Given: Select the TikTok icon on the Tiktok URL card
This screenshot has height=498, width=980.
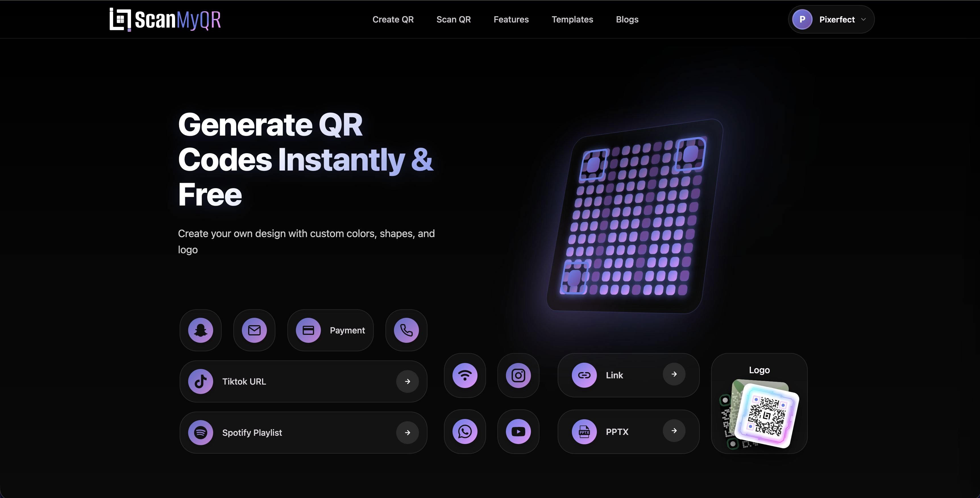Looking at the screenshot, I should tap(201, 381).
